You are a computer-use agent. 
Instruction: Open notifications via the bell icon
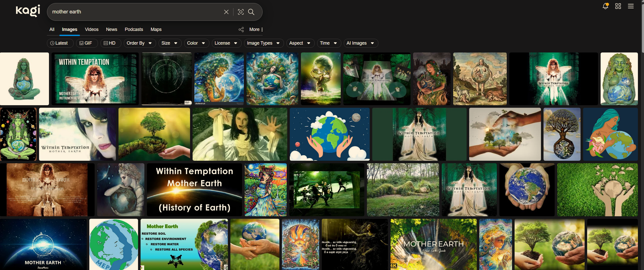point(605,6)
